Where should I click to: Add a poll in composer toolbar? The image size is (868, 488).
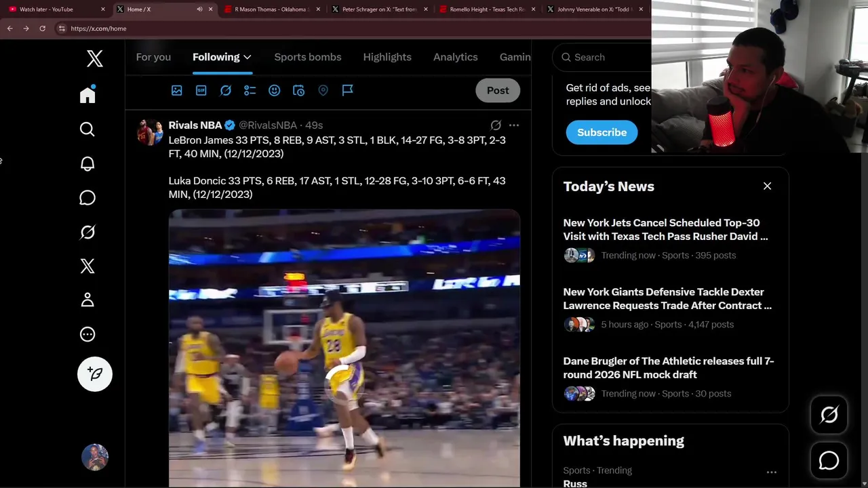point(250,90)
